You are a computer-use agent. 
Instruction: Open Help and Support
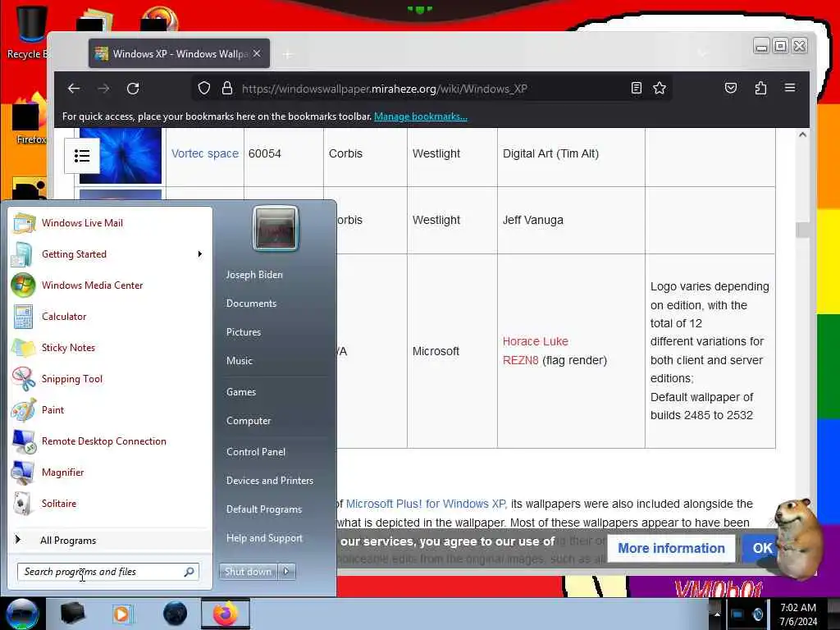click(x=264, y=538)
